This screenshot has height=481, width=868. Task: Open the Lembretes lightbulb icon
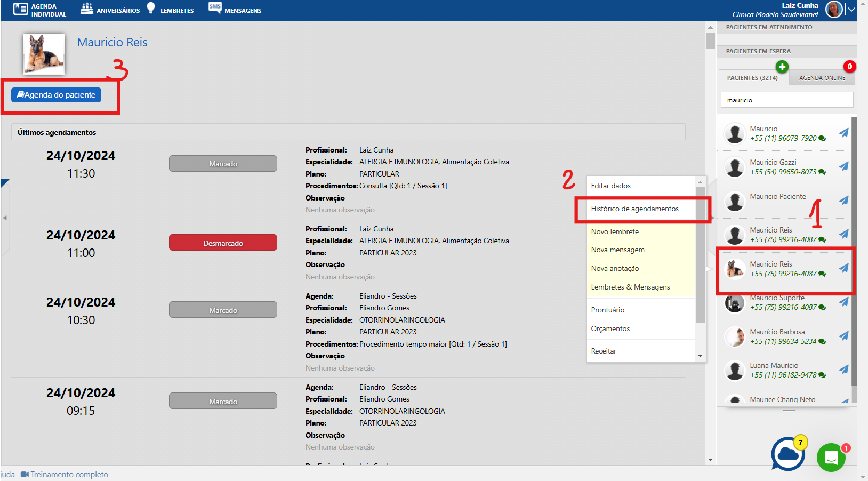coord(151,9)
